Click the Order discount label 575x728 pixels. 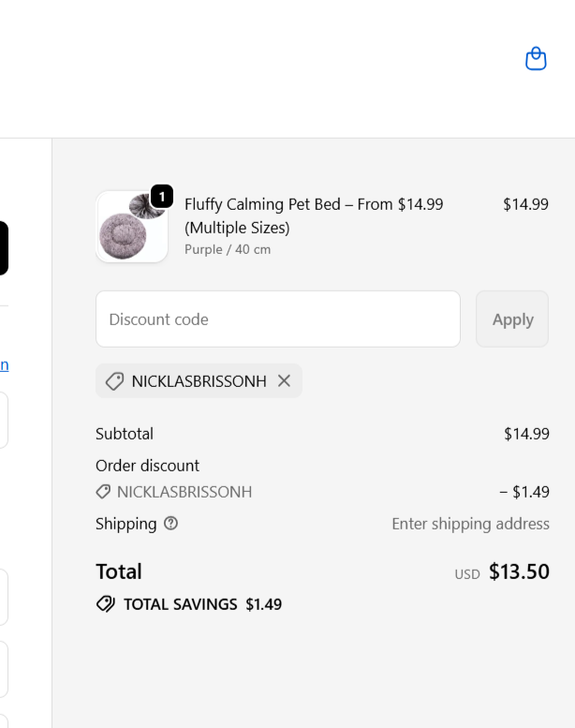(147, 466)
